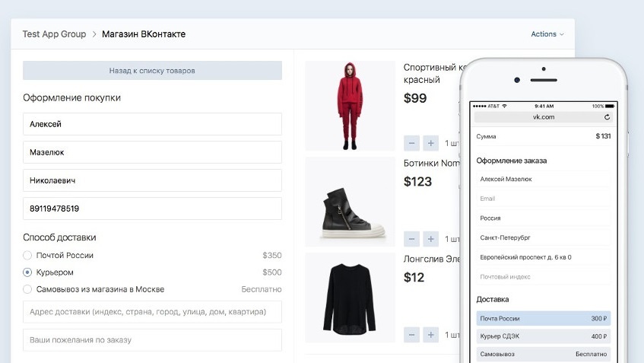Edit the first name field Алексей
644x363 pixels.
pos(152,124)
